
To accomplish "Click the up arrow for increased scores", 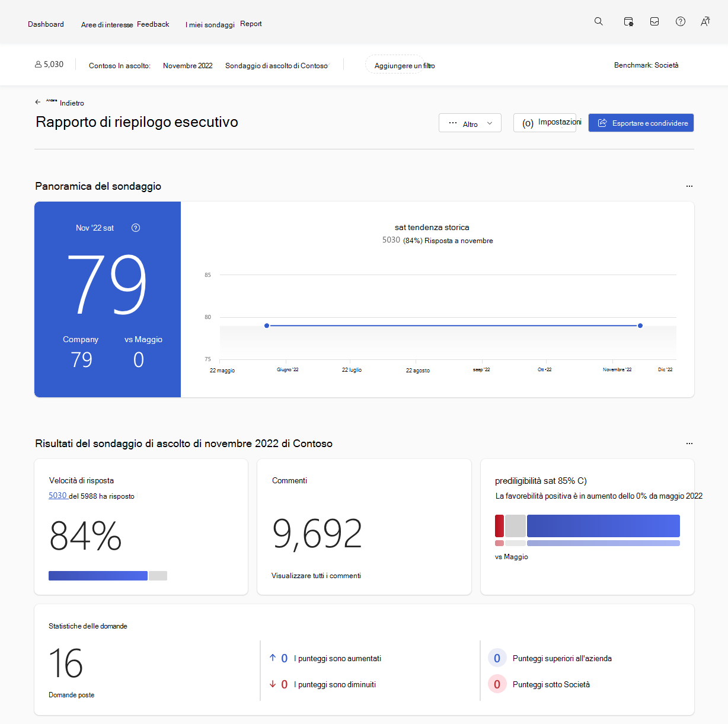I will [273, 658].
